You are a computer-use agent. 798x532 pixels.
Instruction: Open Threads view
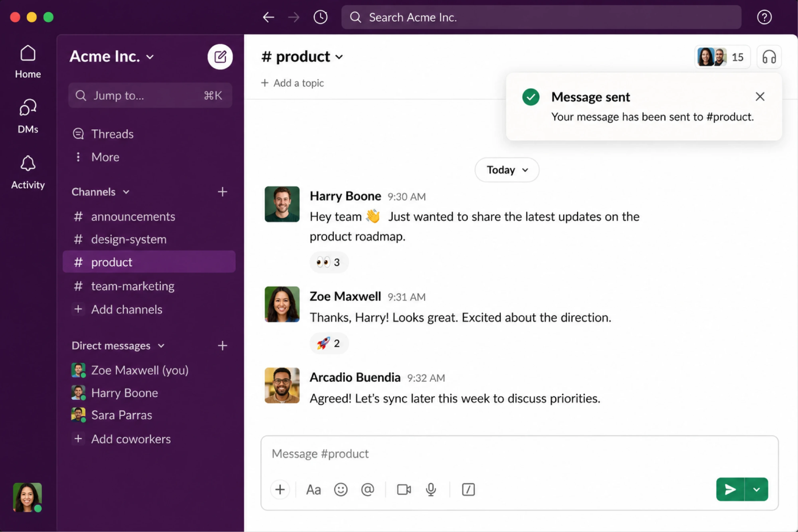click(103, 134)
